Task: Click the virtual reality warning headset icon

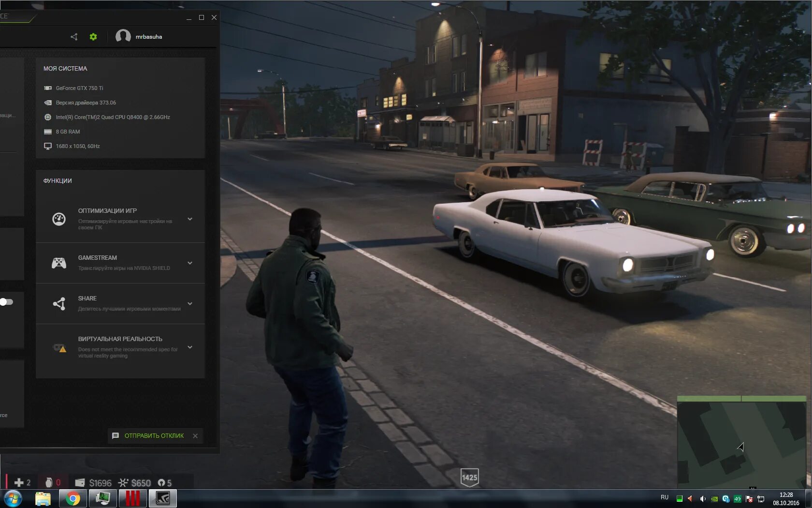Action: pos(59,348)
